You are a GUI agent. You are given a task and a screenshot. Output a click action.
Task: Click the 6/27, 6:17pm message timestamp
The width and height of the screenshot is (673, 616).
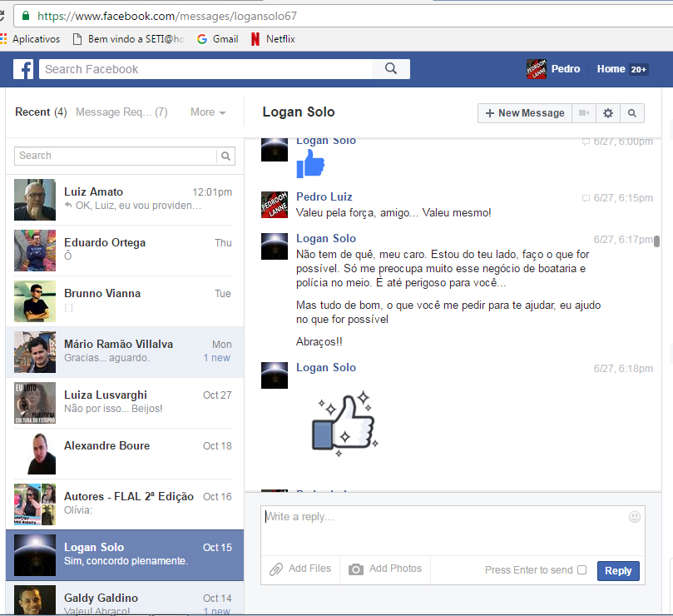tap(623, 240)
